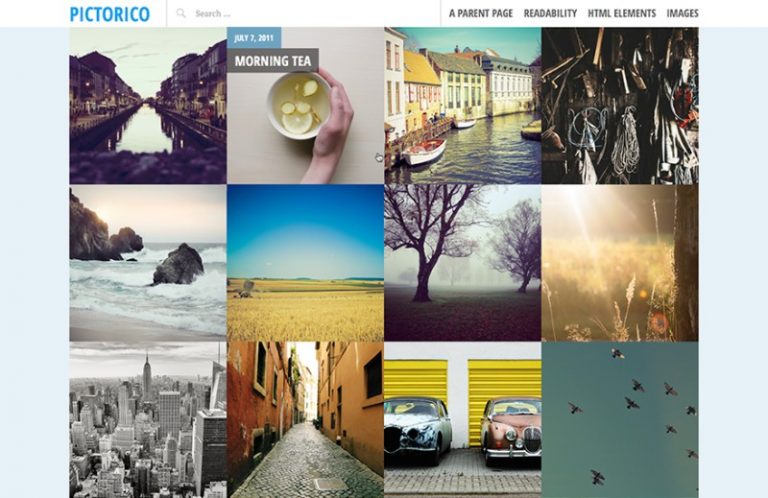This screenshot has height=498, width=768.
Task: Click the search magnifier icon
Action: 181,13
